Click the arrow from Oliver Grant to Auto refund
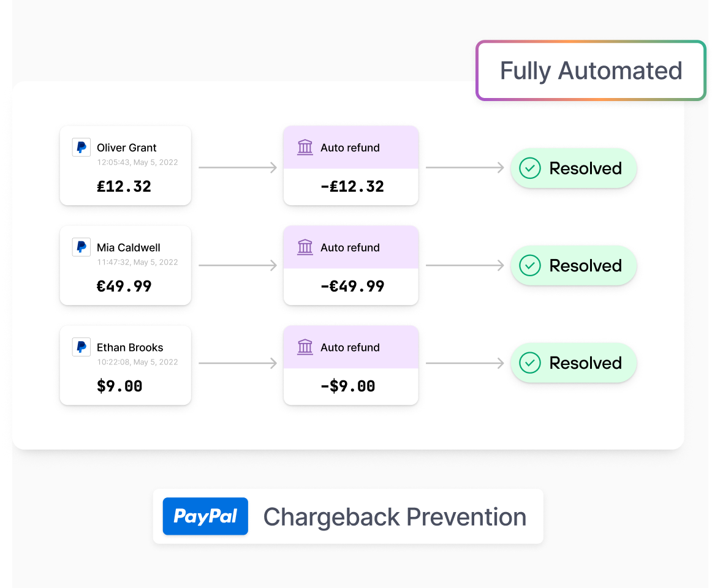This screenshot has width=712, height=588. (238, 168)
